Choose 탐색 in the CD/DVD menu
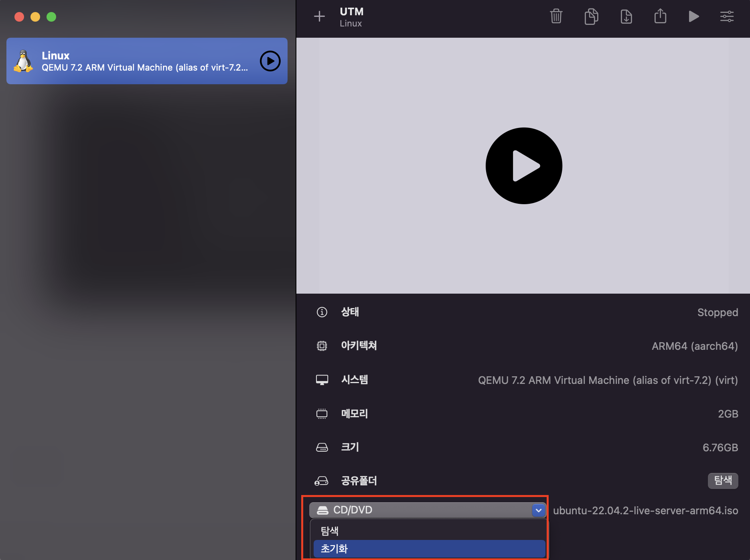 [428, 531]
